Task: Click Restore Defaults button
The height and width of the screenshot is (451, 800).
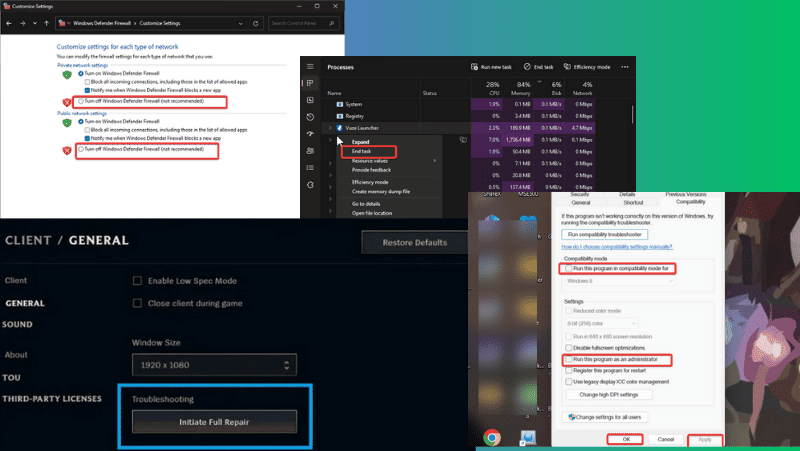Action: coord(414,242)
